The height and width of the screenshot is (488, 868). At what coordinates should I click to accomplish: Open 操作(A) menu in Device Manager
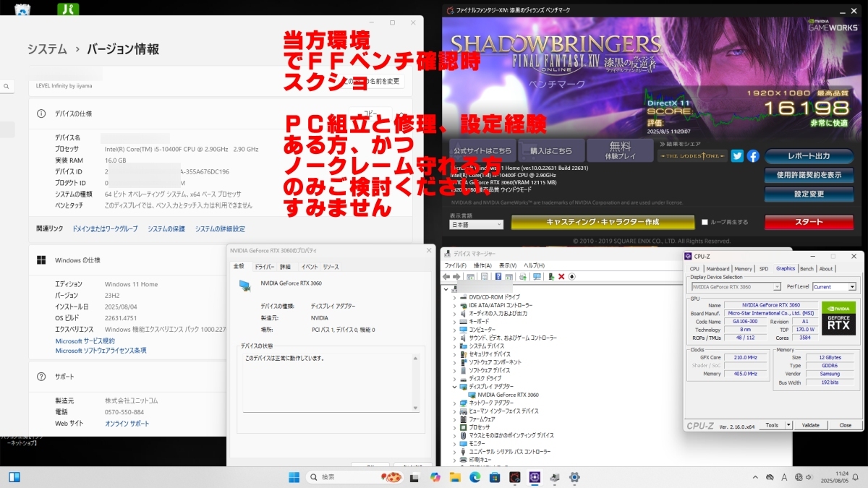(482, 265)
